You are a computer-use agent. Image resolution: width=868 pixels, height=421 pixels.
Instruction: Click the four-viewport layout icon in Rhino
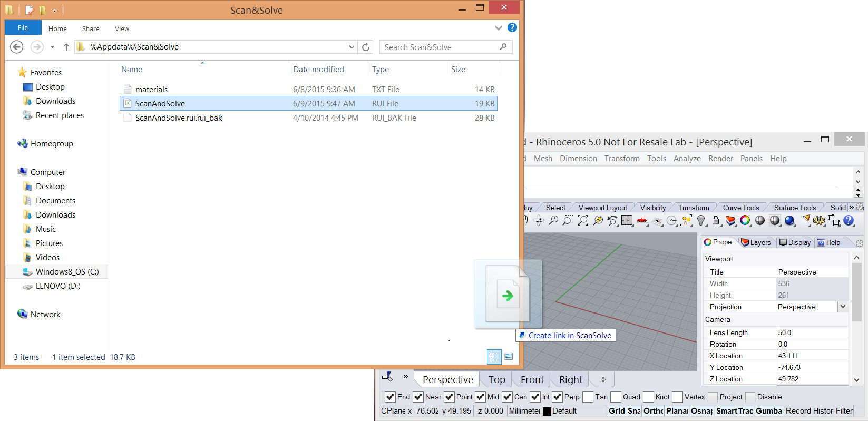[x=627, y=221]
